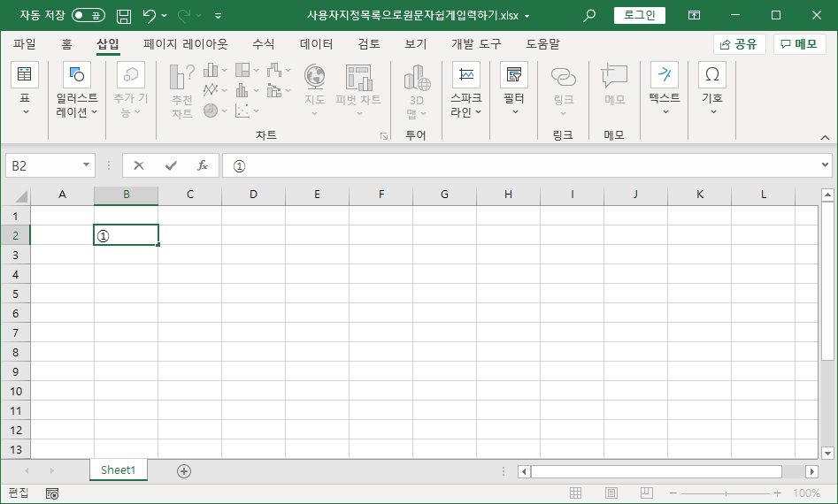Open the 일러스트레이션 illustrations dropdown

click(77, 89)
